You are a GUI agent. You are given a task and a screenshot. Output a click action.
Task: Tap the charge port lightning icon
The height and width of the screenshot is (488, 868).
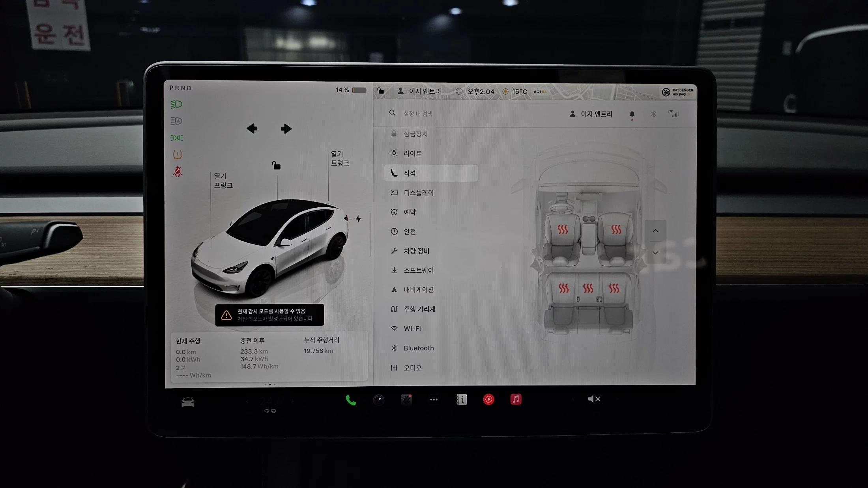click(358, 219)
